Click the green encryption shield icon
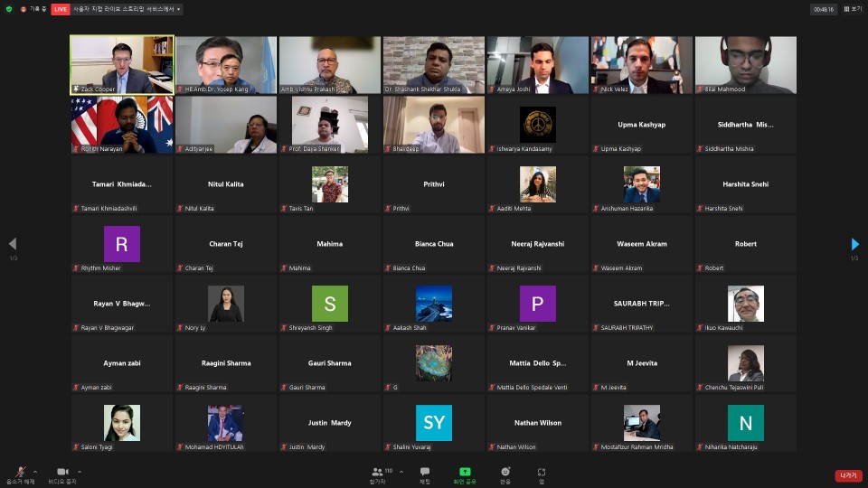Screen dimensions: 868x488 coord(9,9)
